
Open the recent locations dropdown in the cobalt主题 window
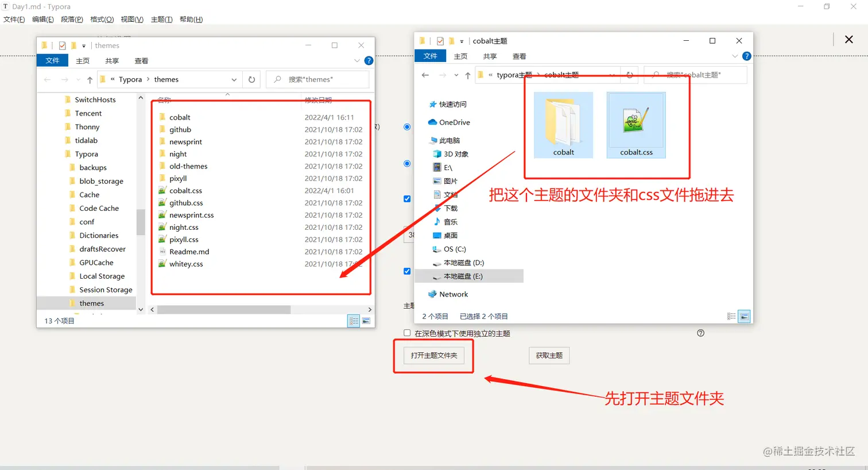coord(456,75)
